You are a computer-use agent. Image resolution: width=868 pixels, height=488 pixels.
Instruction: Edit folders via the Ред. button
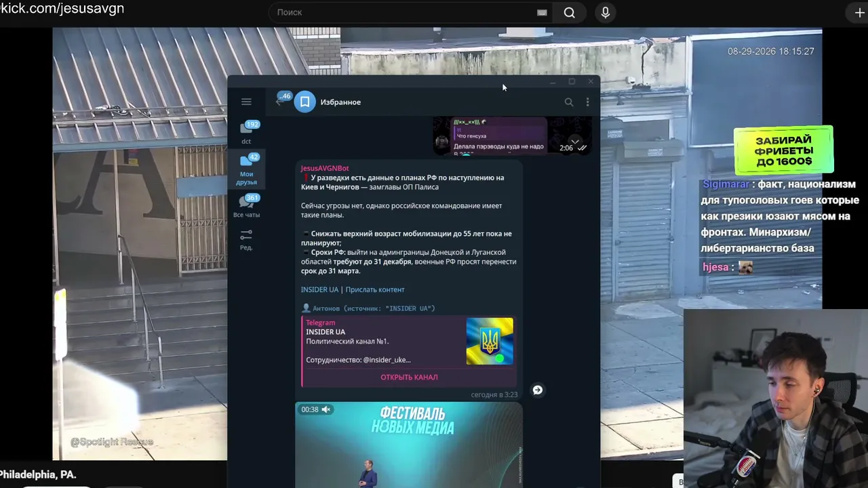point(246,240)
